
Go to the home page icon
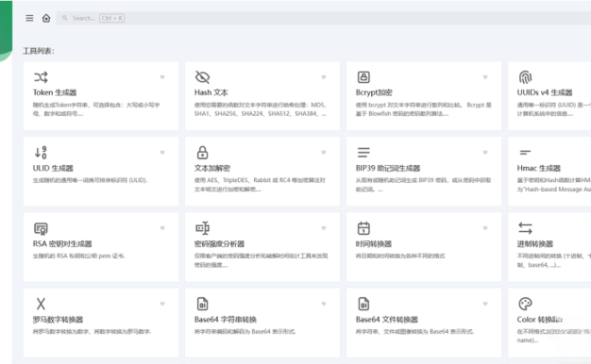coord(46,18)
